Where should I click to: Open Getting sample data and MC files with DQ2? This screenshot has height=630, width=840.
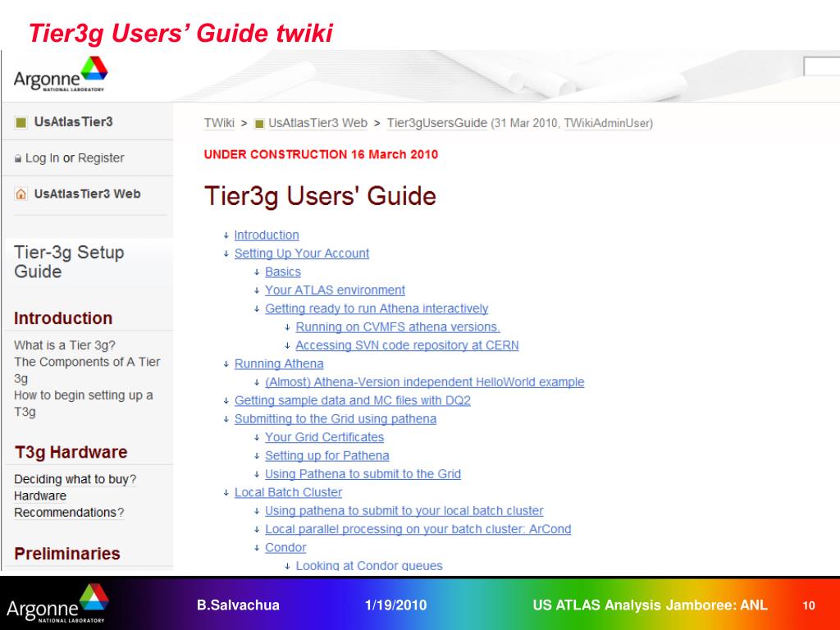tap(353, 400)
